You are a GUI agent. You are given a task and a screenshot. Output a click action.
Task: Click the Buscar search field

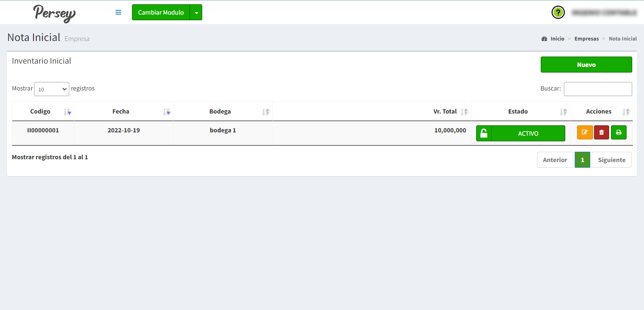click(x=597, y=89)
